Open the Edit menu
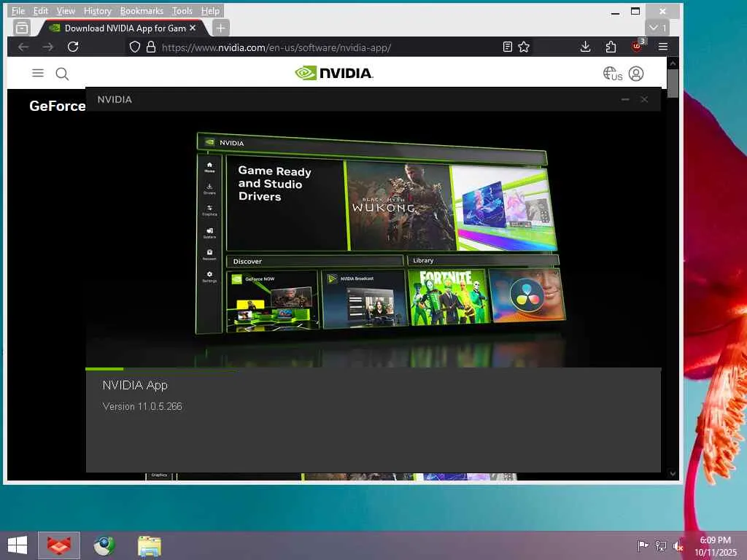 point(41,10)
